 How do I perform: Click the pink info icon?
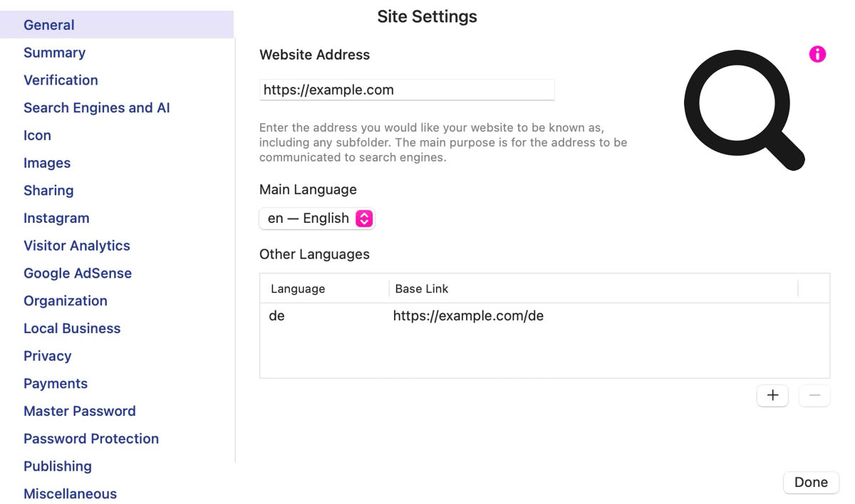[817, 54]
